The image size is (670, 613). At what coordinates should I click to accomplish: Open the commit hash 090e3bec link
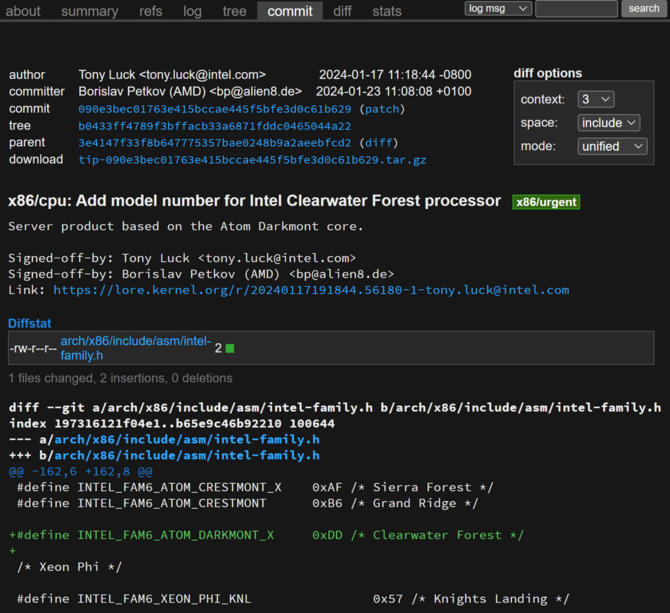(x=215, y=109)
